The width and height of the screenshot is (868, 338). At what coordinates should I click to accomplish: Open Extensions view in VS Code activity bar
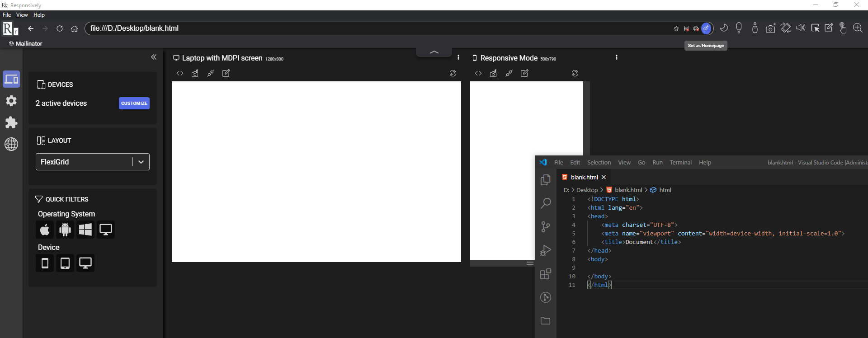(546, 274)
